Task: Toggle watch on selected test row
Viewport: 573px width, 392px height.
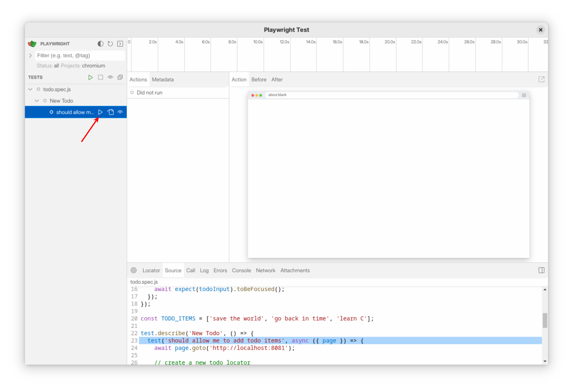Action: 120,112
